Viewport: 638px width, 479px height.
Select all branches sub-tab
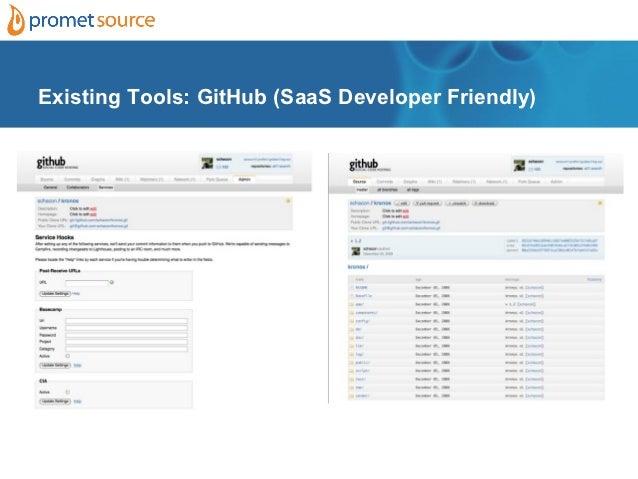387,190
